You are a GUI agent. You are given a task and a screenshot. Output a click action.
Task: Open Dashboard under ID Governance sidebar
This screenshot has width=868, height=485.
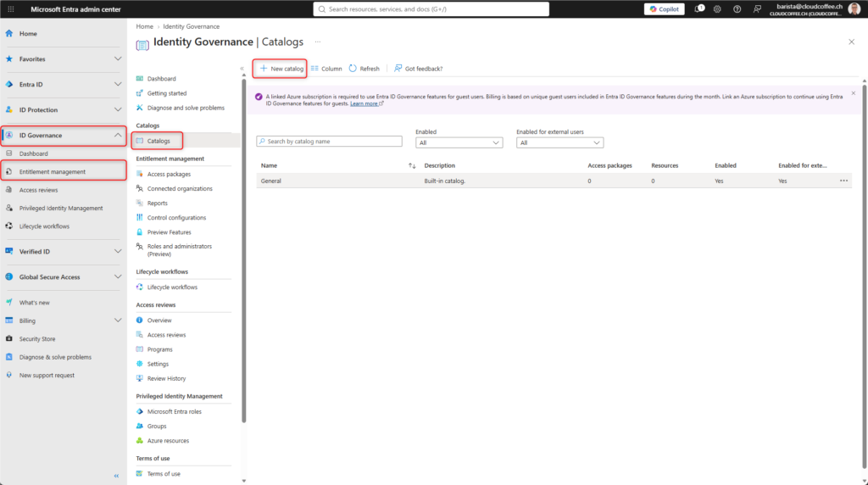[x=33, y=153]
